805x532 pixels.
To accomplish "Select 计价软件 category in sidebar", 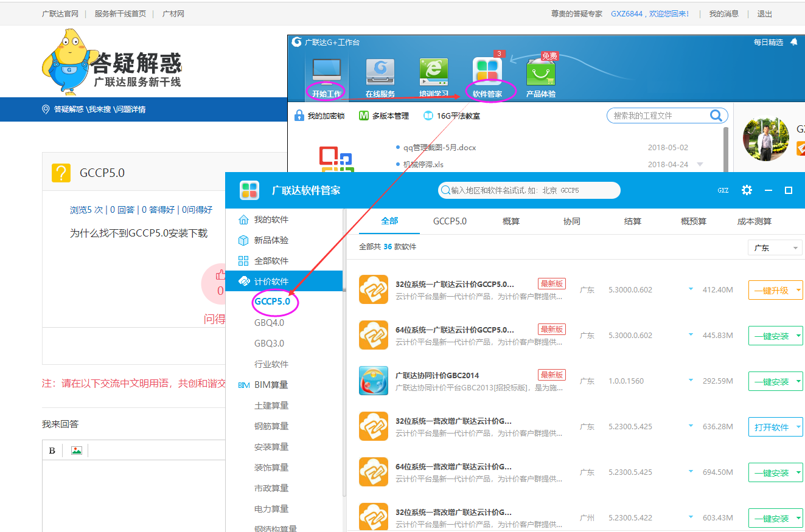I will 284,282.
